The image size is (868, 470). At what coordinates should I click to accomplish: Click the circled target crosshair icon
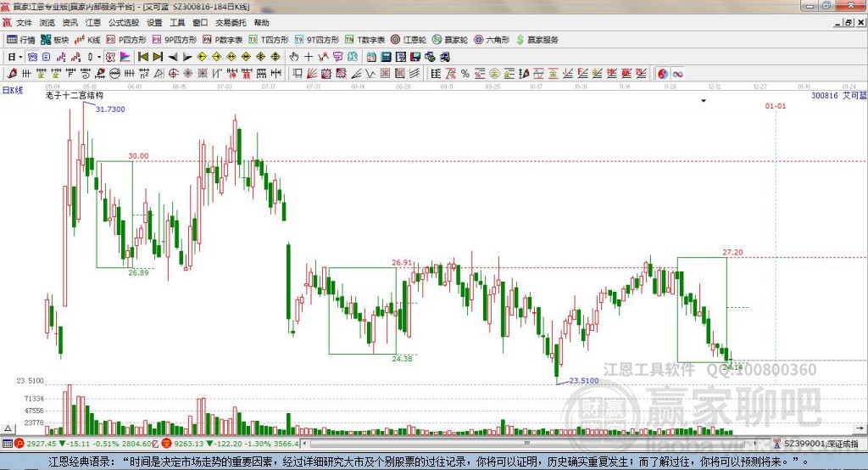[173, 74]
